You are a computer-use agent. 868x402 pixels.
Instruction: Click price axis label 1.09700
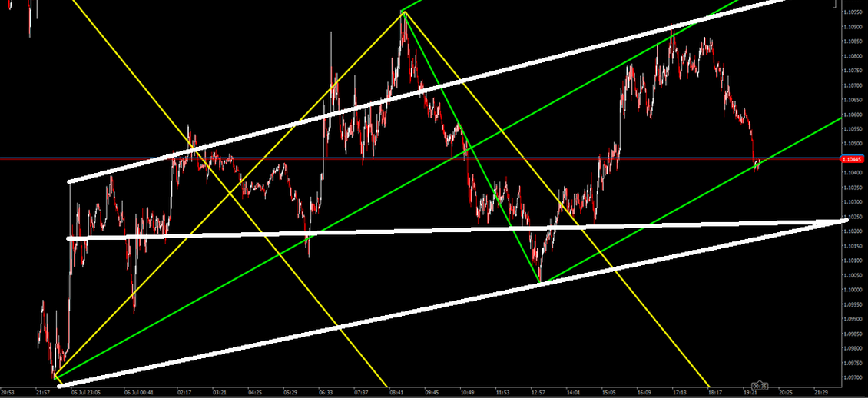pyautogui.click(x=853, y=377)
